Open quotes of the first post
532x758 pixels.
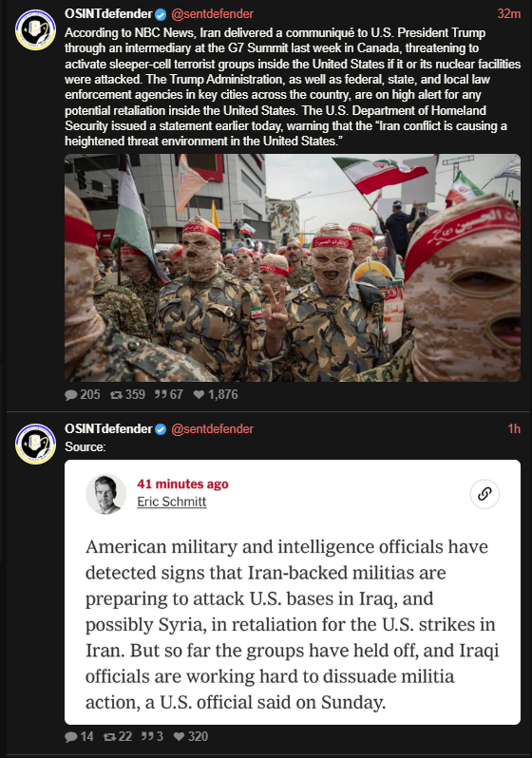[x=169, y=395]
